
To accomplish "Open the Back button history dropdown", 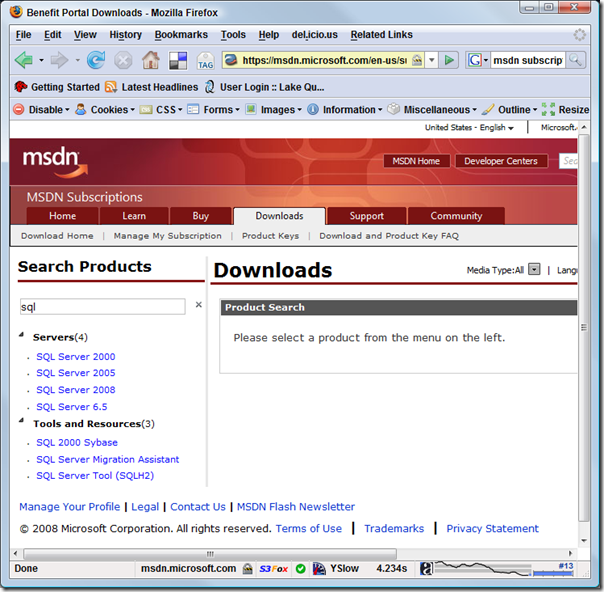I will point(41,60).
